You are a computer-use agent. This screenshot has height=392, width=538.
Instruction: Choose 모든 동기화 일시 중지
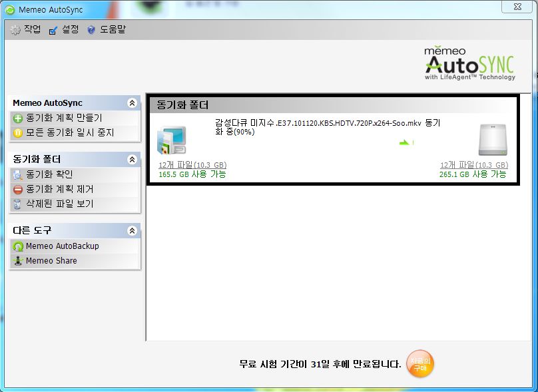(70, 132)
